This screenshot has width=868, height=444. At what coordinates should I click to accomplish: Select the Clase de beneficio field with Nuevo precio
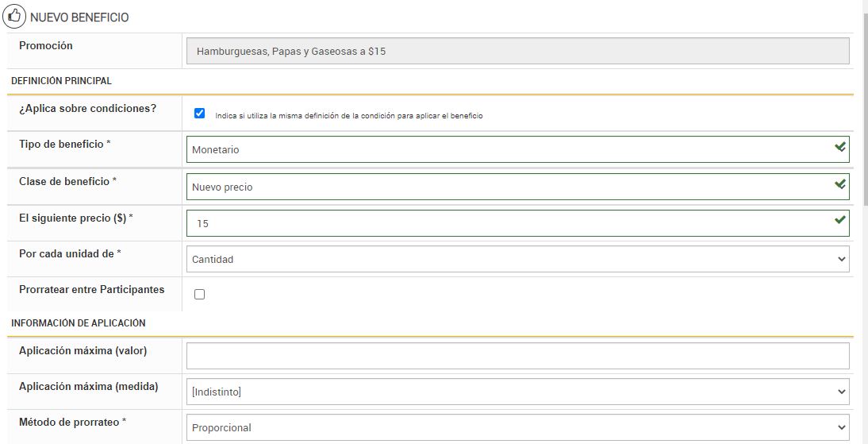click(x=508, y=187)
